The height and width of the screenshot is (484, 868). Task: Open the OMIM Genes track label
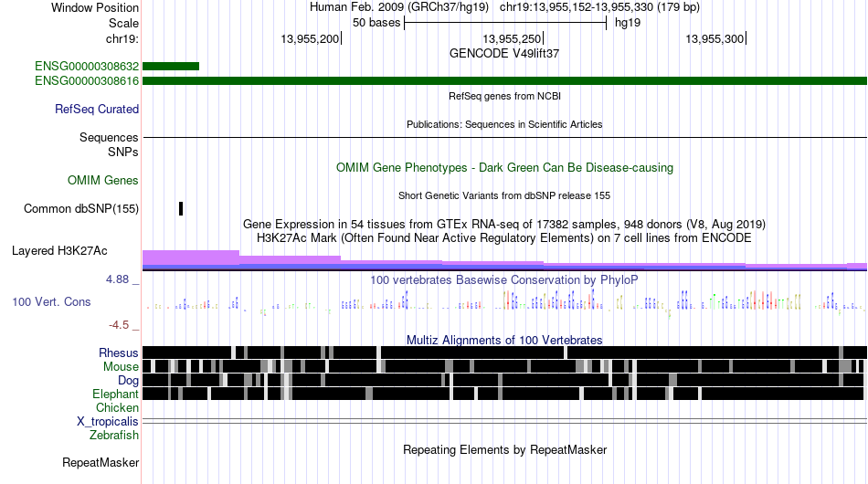pos(103,180)
